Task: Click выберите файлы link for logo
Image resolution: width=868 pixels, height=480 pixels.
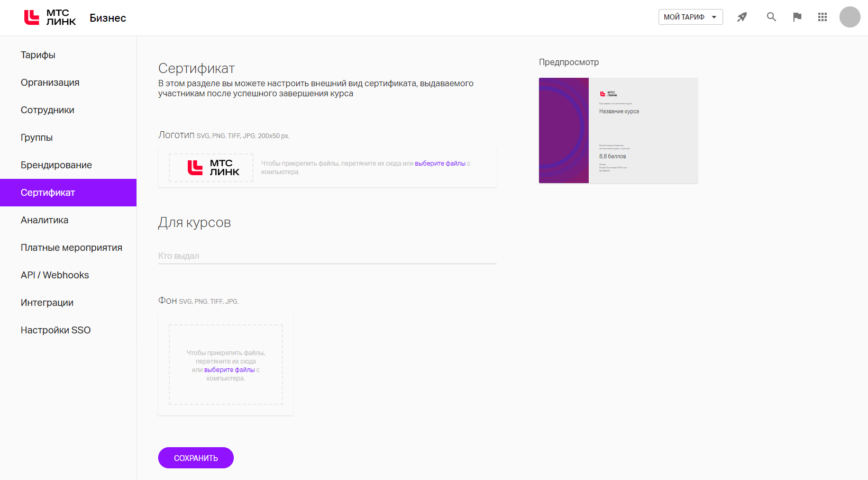Action: pos(440,164)
